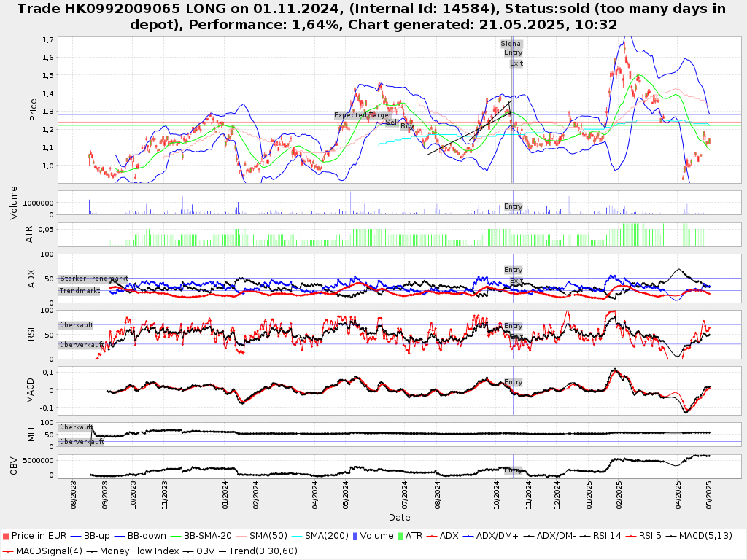This screenshot has height=560, width=747.
Task: Click the ADX/DM+ legend line marker
Action: pos(469,536)
